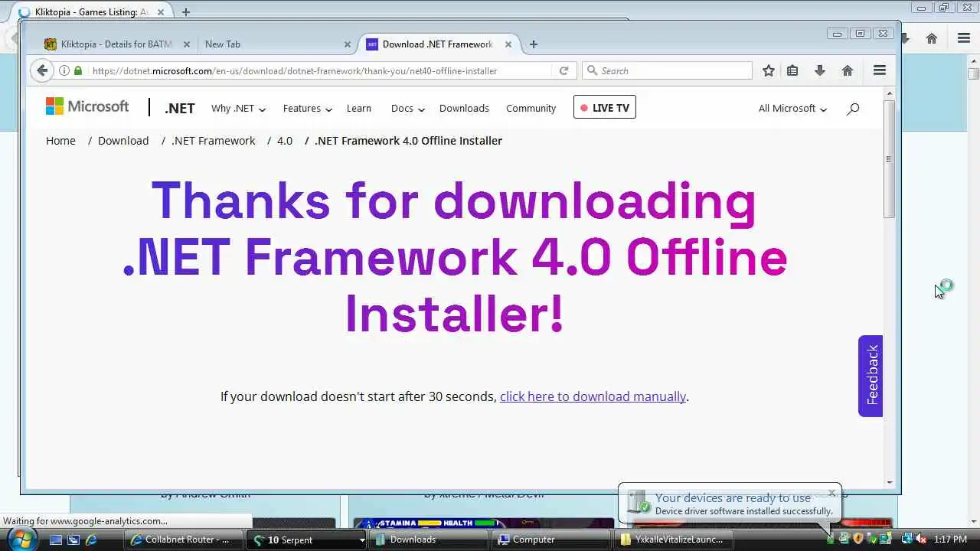Reload the page with refresh icon
980x551 pixels.
coord(563,70)
